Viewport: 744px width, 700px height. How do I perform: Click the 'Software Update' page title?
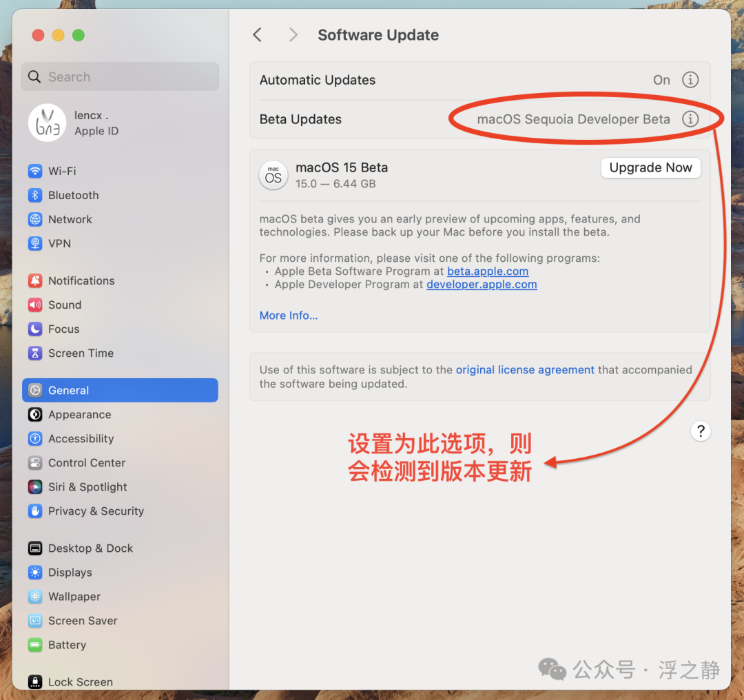(x=378, y=35)
